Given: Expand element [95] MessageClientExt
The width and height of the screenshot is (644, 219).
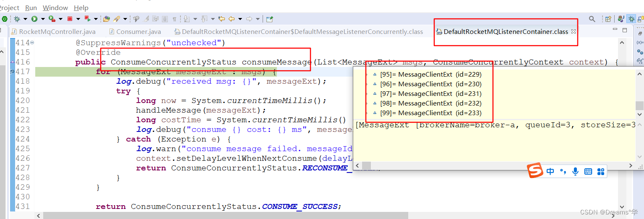Looking at the screenshot, I should pos(367,75).
